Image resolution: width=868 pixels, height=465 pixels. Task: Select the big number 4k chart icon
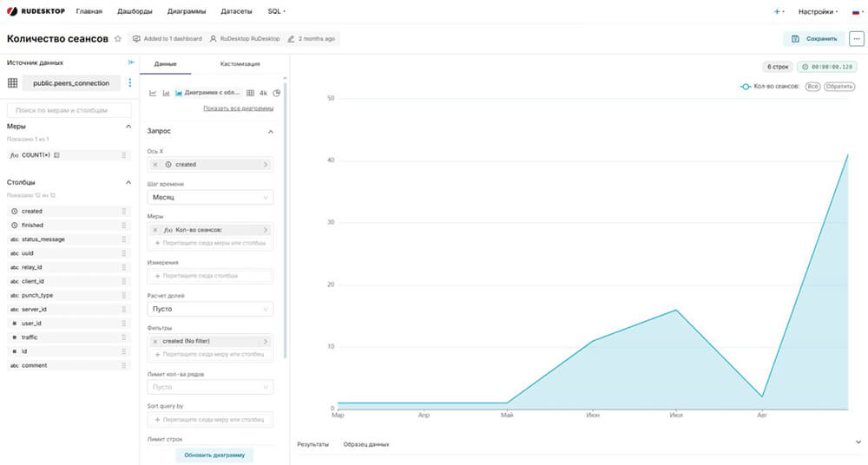point(264,93)
